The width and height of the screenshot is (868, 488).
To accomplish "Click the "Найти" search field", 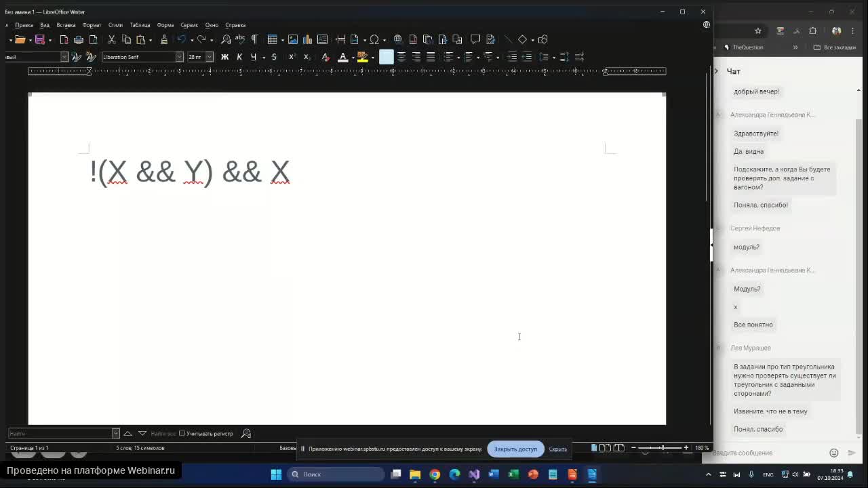I will click(59, 433).
